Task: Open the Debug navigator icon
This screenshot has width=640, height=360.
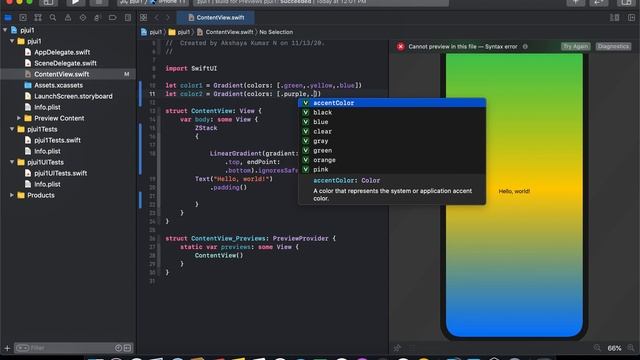Action: click(97, 18)
